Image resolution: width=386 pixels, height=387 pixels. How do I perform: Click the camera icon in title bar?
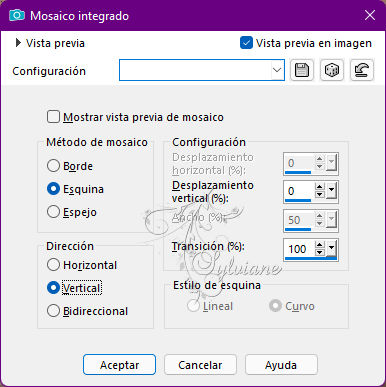pyautogui.click(x=17, y=15)
